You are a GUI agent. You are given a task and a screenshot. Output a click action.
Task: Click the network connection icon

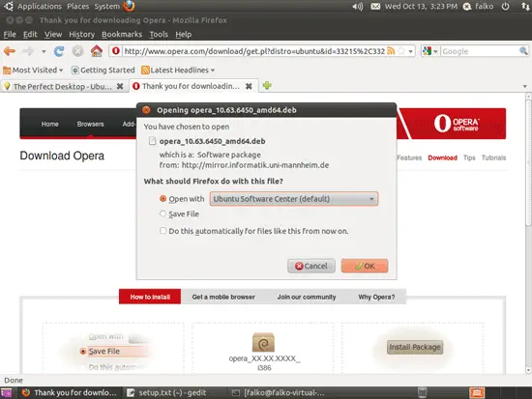pos(525,6)
